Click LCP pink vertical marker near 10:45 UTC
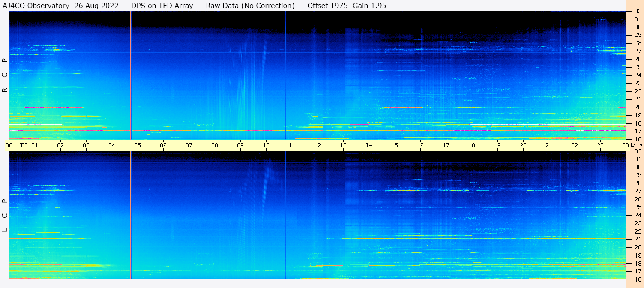644x288 pixels. (285, 215)
